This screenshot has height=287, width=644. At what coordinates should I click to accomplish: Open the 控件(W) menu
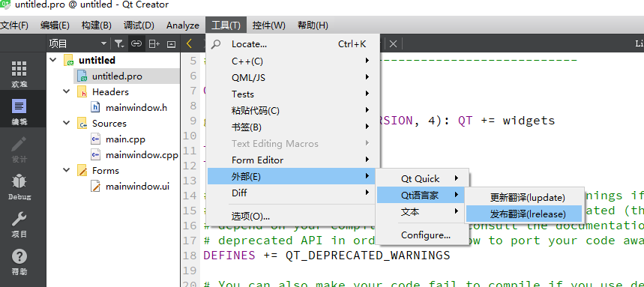pyautogui.click(x=269, y=25)
